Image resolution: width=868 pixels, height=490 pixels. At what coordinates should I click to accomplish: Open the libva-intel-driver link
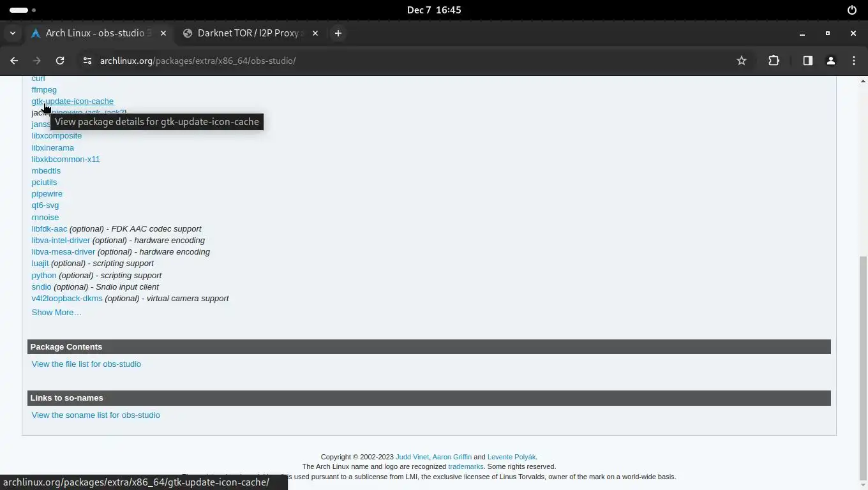pos(61,241)
